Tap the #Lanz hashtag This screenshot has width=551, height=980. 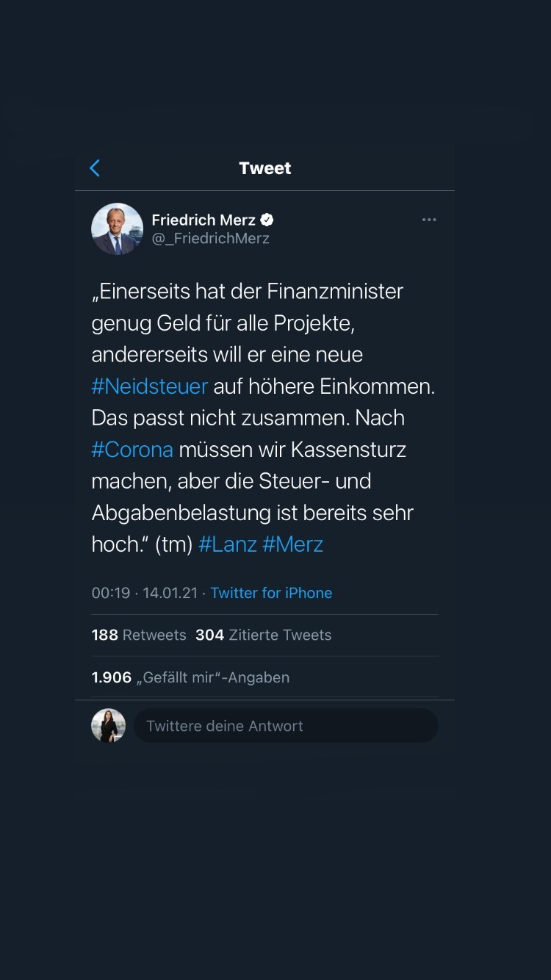click(228, 544)
